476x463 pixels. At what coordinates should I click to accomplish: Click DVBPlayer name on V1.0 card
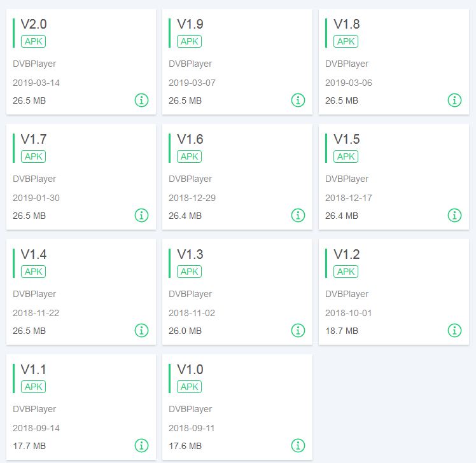point(190,410)
